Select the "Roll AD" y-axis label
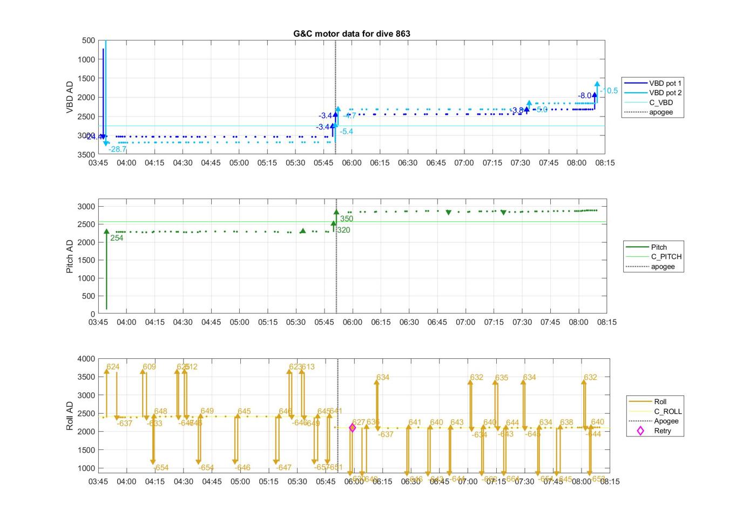The image size is (756, 532). tap(70, 415)
